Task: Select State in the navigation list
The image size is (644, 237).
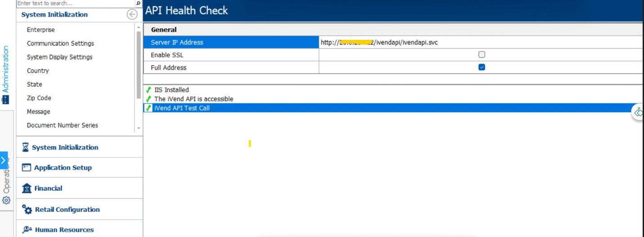Action: (x=35, y=85)
